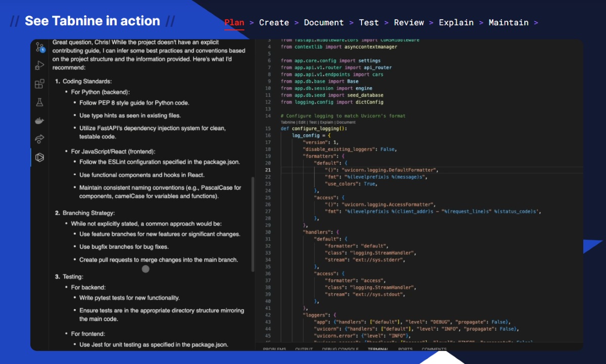Click the "uvicorn.logging.AccessFormatter" code line
This screenshot has width=606, height=364.
coord(380,204)
